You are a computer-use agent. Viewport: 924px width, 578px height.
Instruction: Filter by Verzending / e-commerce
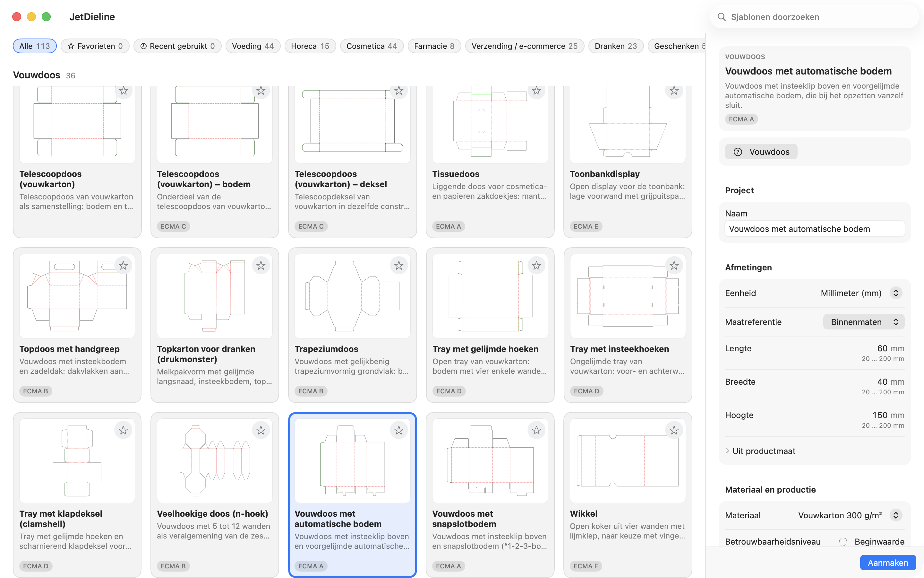point(524,46)
